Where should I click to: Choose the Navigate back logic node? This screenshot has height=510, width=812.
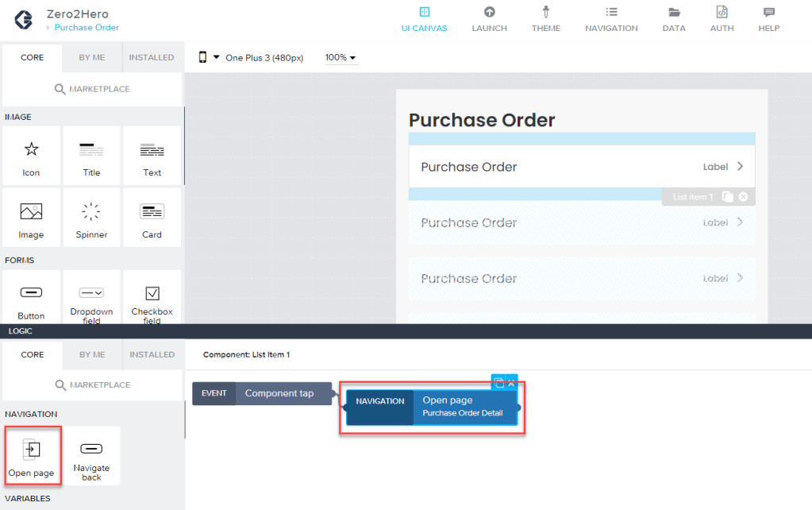click(x=91, y=457)
